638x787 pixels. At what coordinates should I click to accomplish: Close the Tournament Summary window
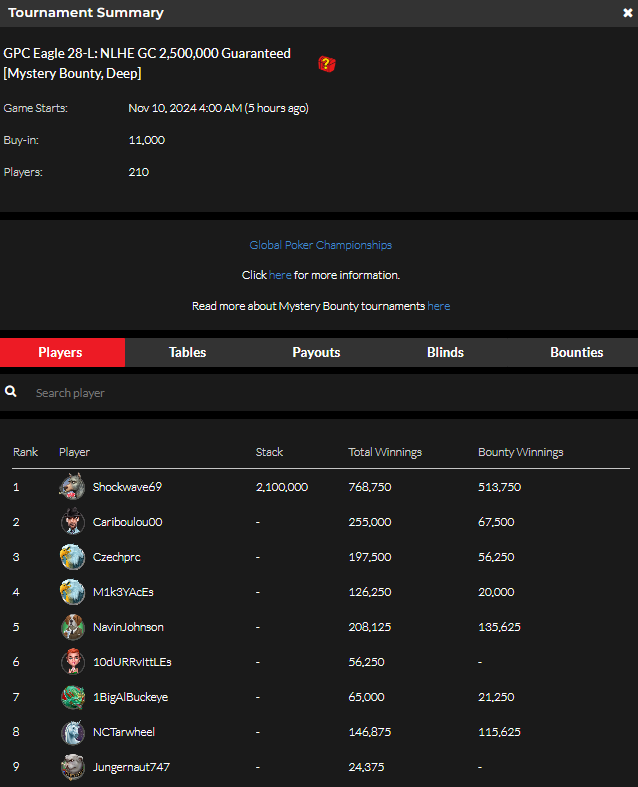[x=627, y=13]
